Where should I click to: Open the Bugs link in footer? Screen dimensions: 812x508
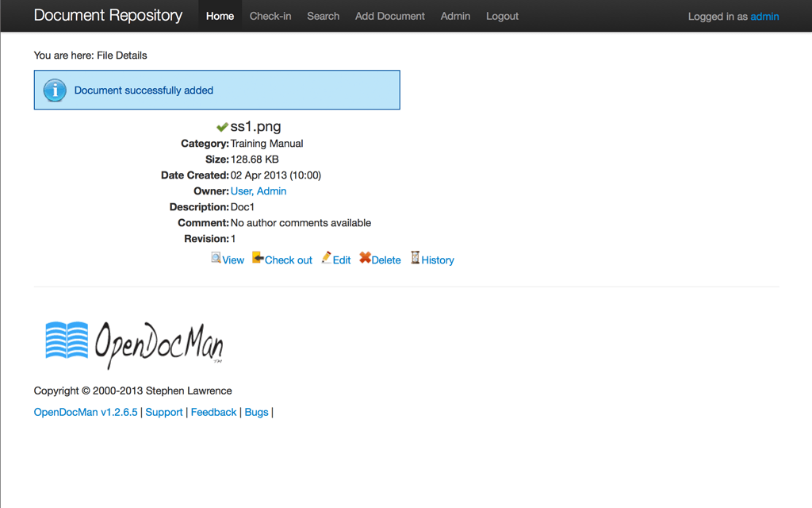click(256, 412)
